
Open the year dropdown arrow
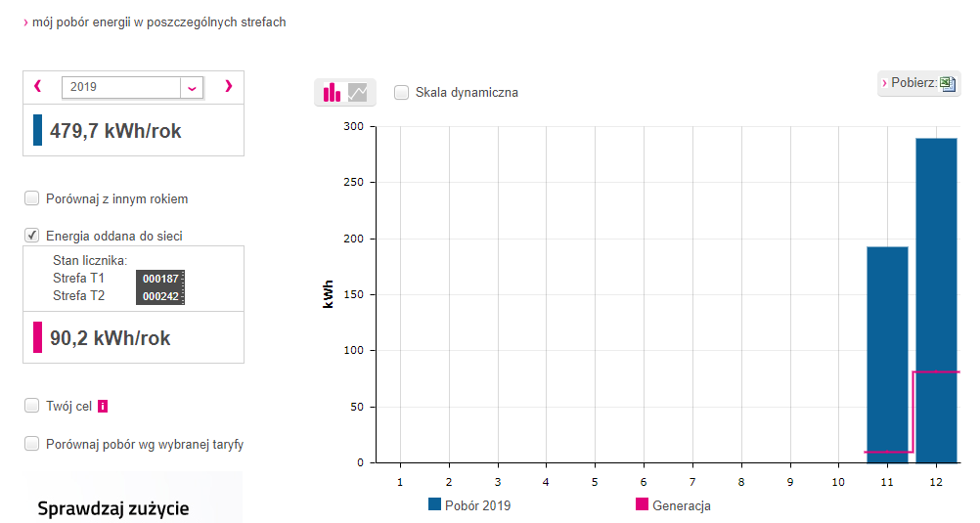point(193,87)
